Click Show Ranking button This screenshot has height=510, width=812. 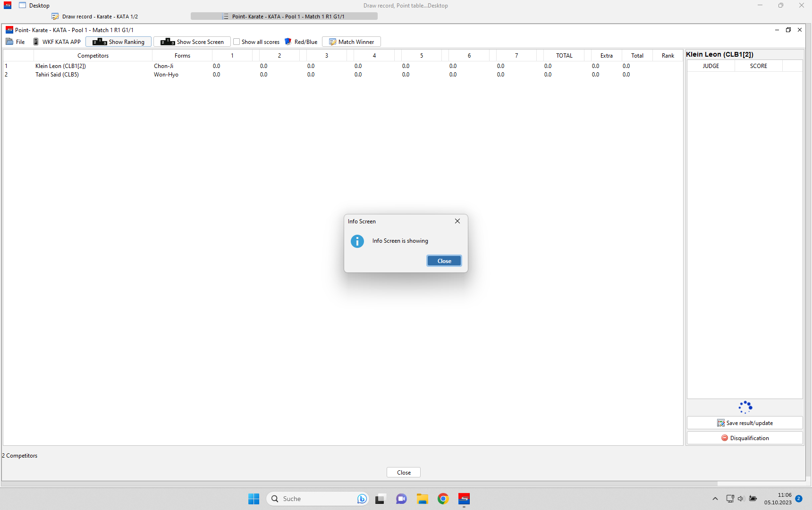click(118, 42)
